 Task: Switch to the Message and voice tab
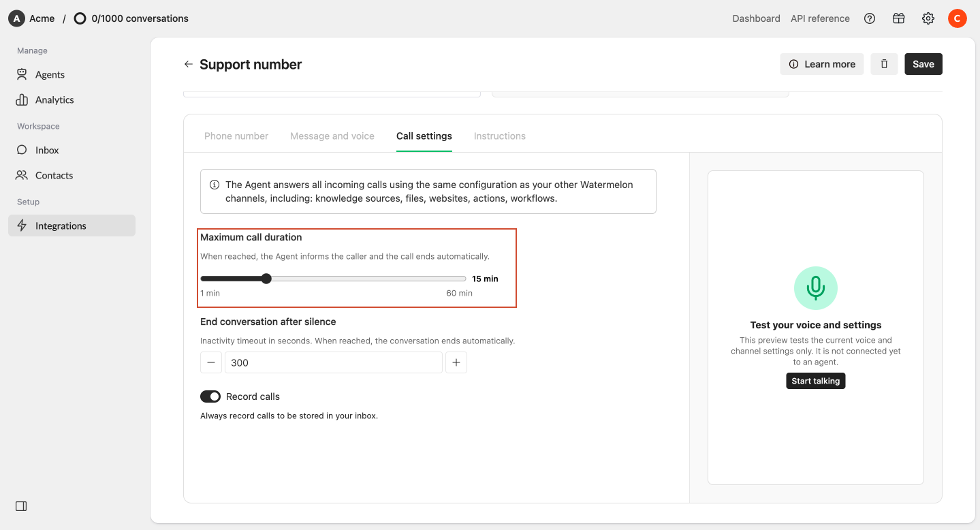[x=332, y=136]
